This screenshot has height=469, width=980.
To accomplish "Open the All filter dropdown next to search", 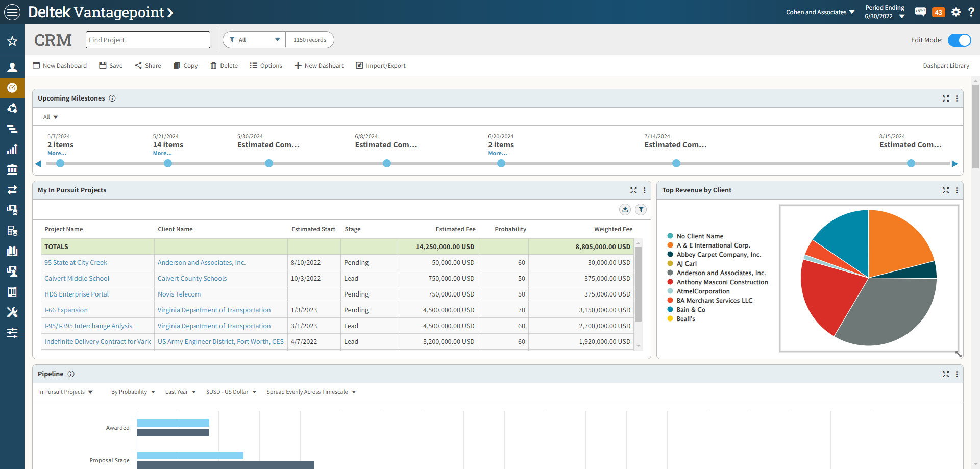I will pos(254,40).
